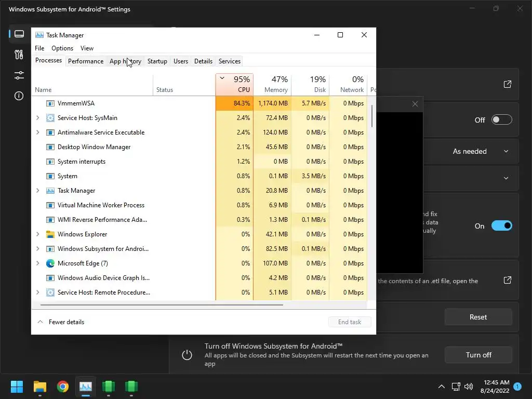Screen dimensions: 532x399
Task: Open the System tab in WSA Settings sidebar
Action: pyautogui.click(x=19, y=34)
